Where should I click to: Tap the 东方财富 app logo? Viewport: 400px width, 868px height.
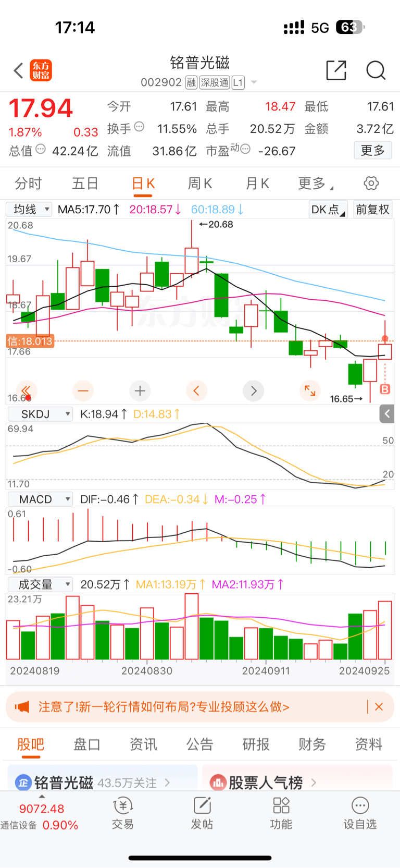click(41, 70)
